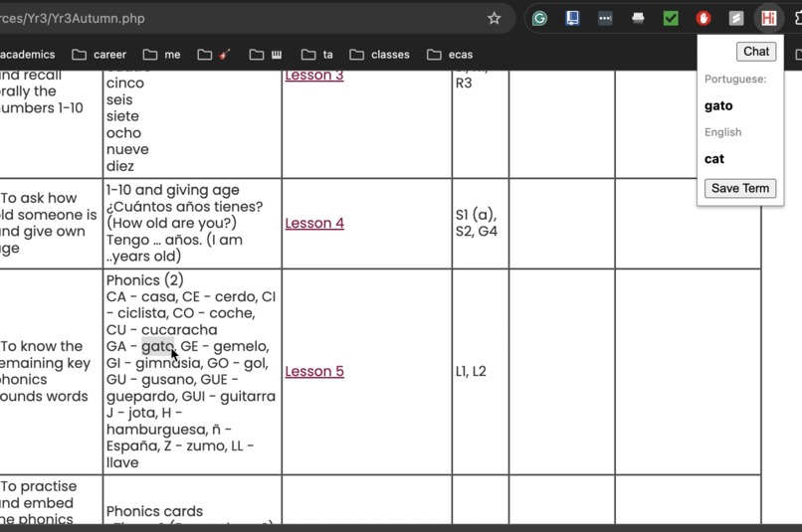The height and width of the screenshot is (532, 802).
Task: Open the classes bookmarks folder
Action: [x=379, y=55]
